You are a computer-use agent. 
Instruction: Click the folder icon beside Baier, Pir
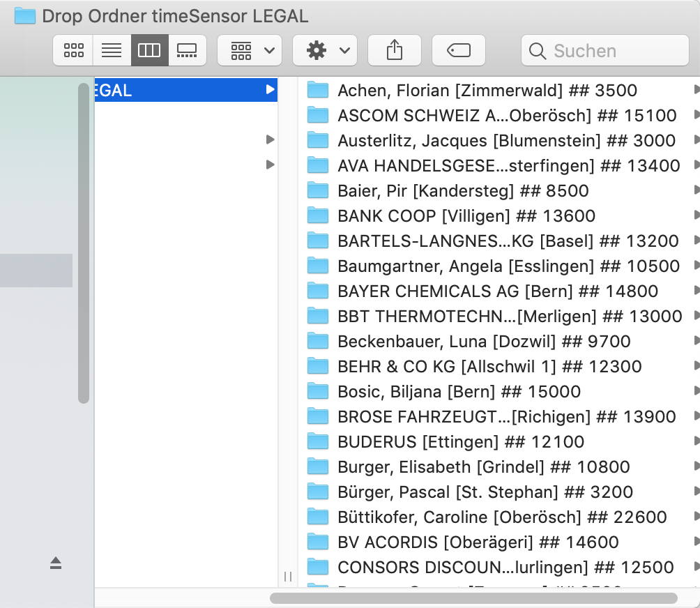(x=318, y=190)
